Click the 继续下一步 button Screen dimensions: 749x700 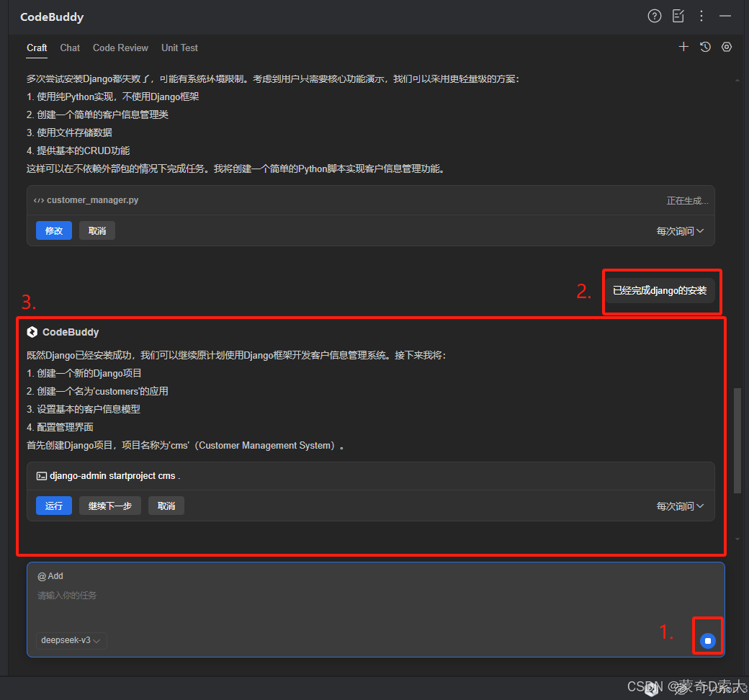pos(110,506)
